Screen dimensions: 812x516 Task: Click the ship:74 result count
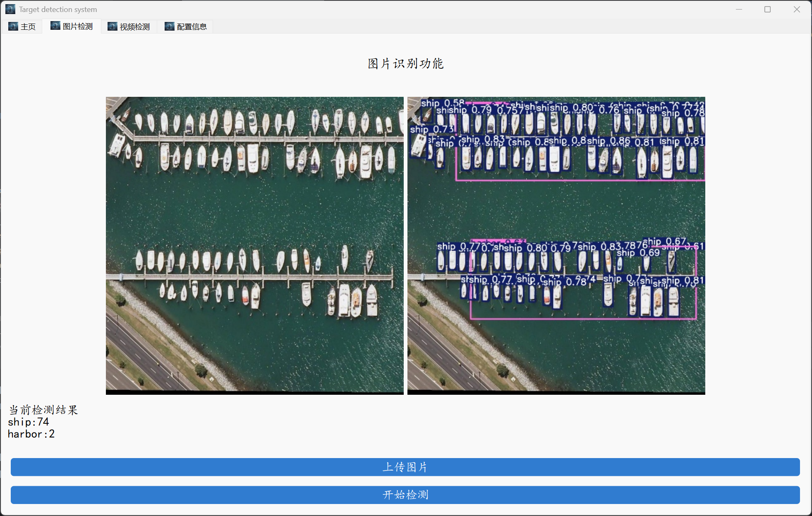28,422
